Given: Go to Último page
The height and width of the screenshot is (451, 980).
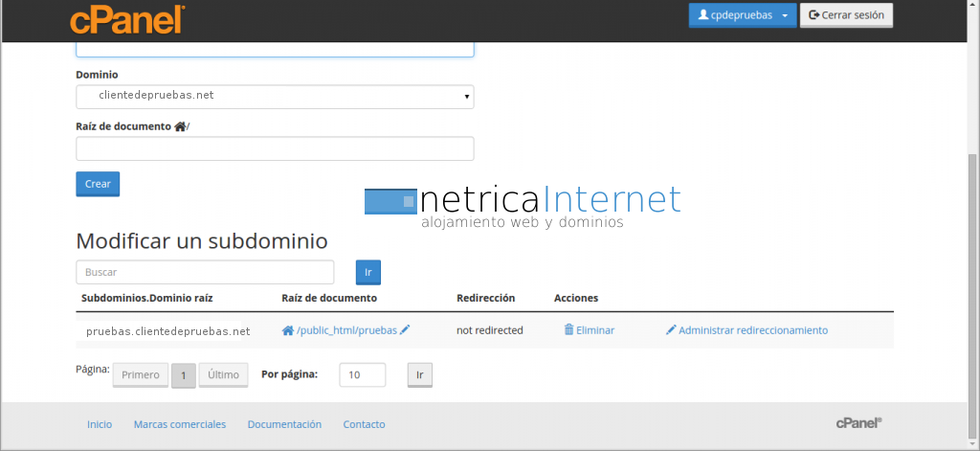Looking at the screenshot, I should pyautogui.click(x=223, y=375).
